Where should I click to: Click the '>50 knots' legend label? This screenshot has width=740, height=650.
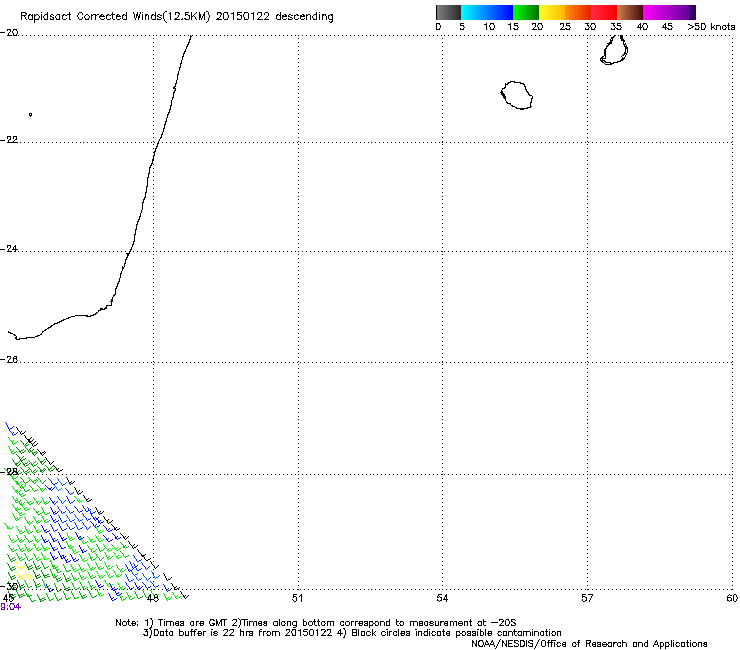click(x=711, y=27)
